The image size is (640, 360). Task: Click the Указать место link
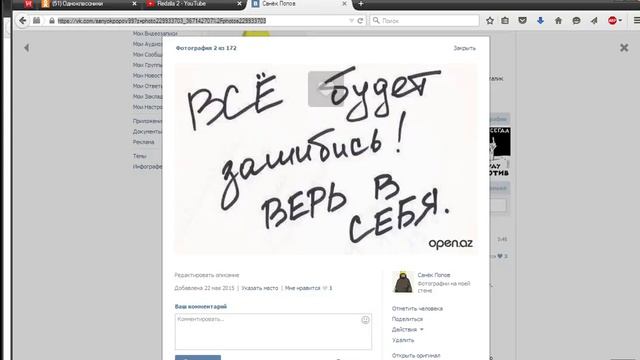pyautogui.click(x=260, y=288)
